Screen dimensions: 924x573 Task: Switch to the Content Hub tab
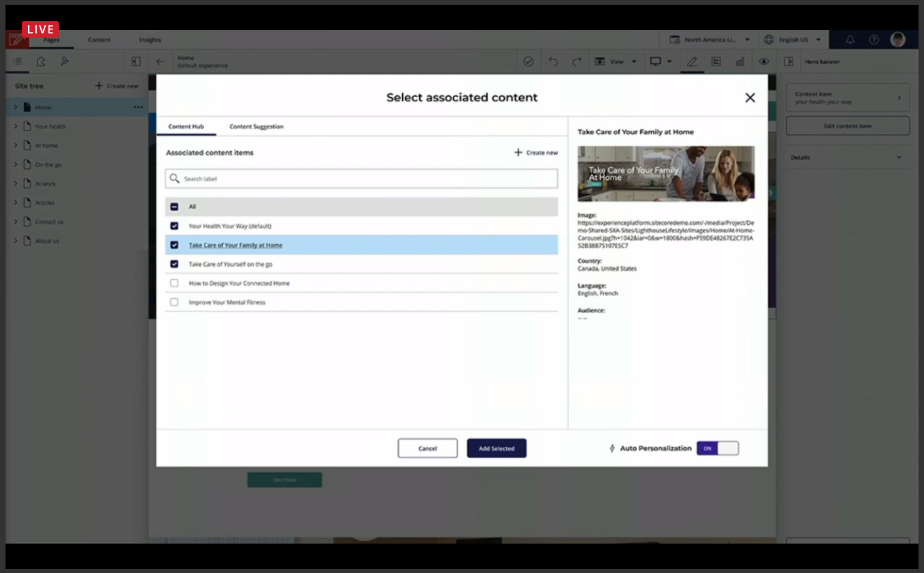coord(186,126)
